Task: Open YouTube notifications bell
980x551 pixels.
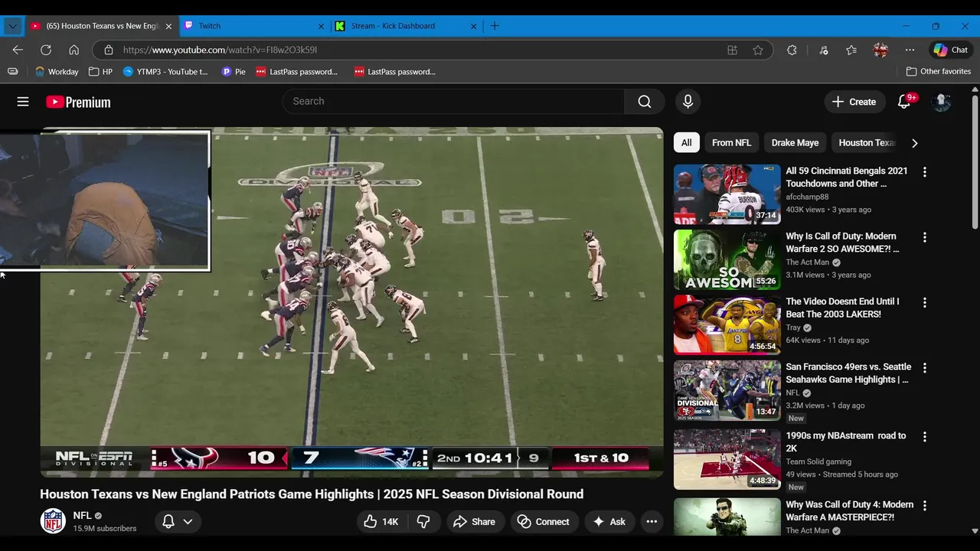Action: tap(904, 102)
